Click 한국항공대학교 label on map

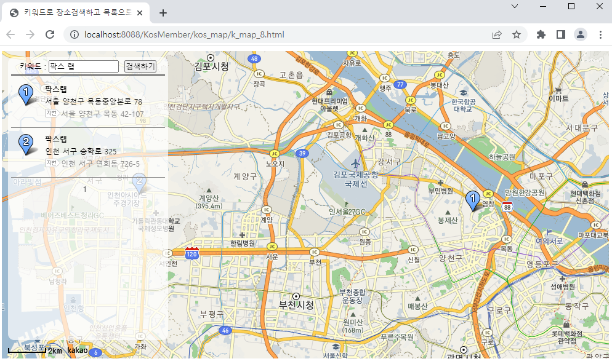click(464, 105)
